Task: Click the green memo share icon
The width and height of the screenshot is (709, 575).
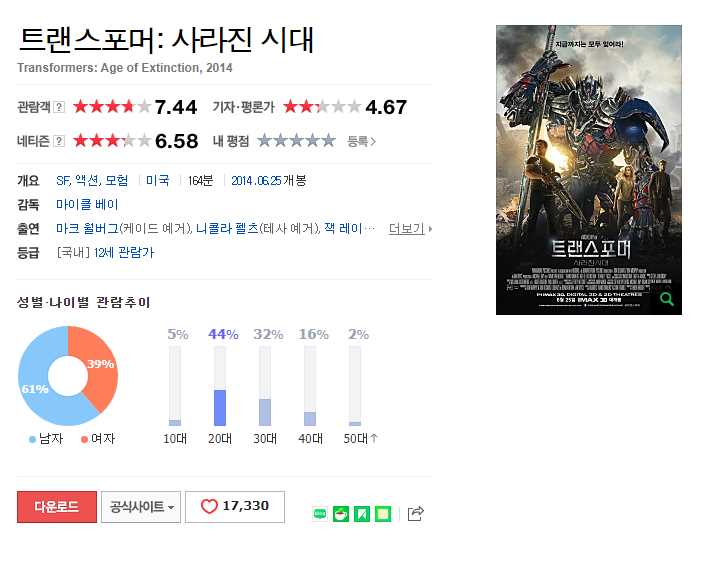Action: [383, 514]
